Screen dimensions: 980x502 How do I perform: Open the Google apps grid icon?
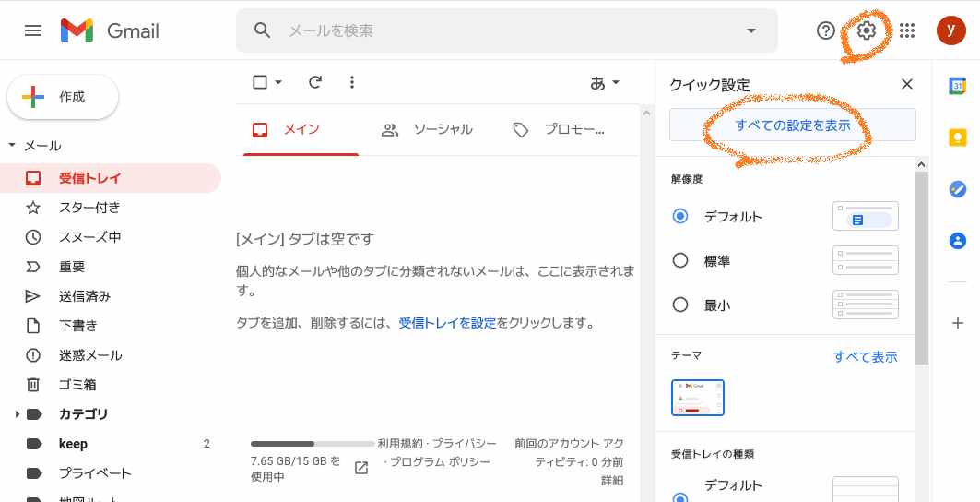coord(907,30)
